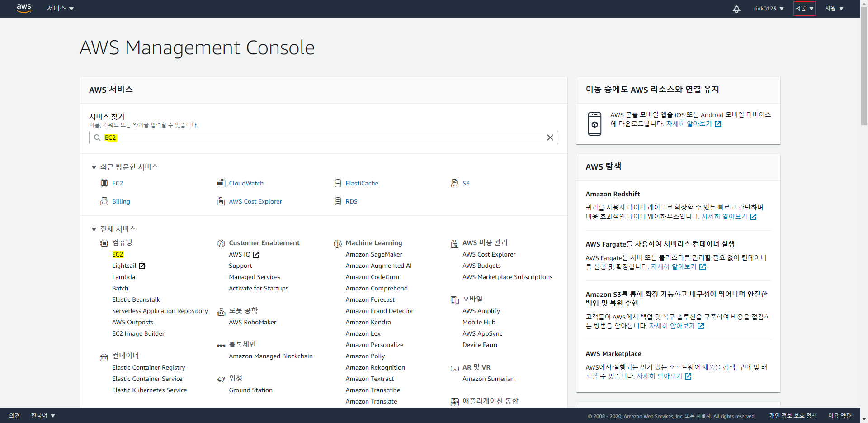Click the 위성 category icon

coord(221,379)
